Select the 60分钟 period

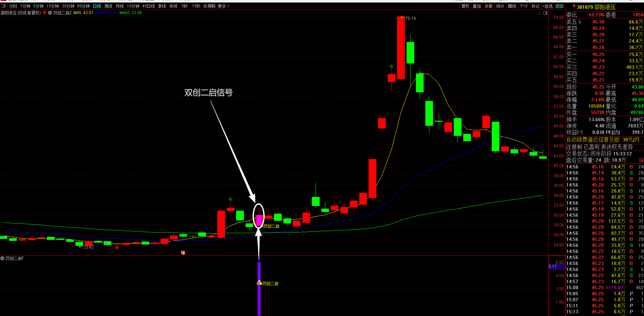point(84,6)
